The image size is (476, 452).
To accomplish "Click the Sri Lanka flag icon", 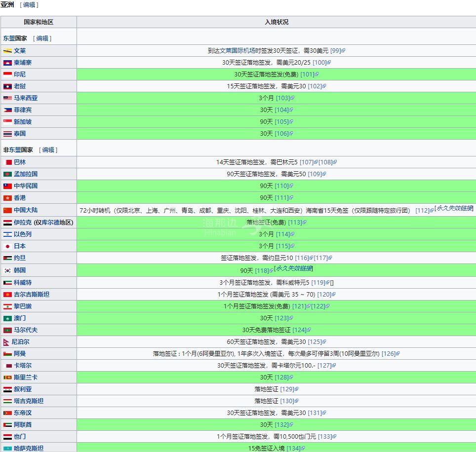I will tap(7, 377).
